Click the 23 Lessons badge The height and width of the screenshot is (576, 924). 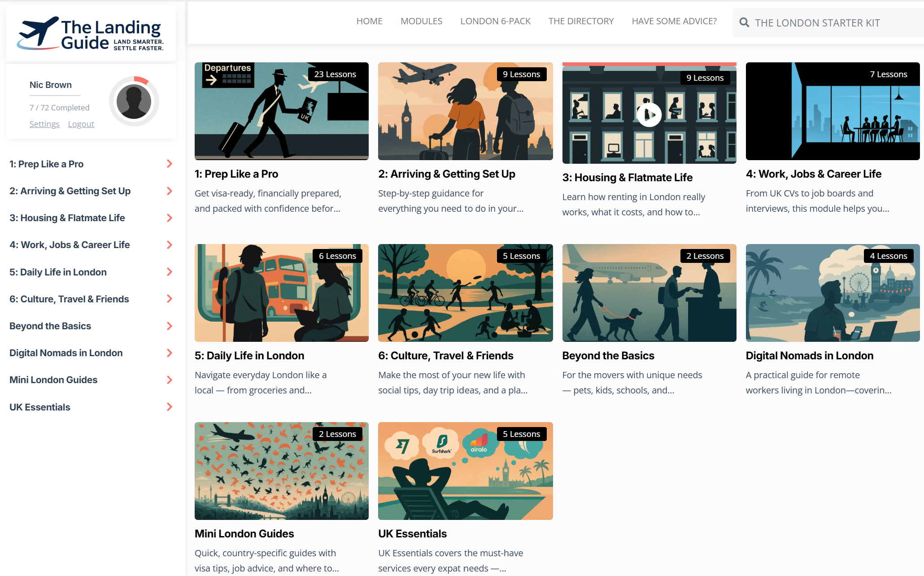pos(335,74)
